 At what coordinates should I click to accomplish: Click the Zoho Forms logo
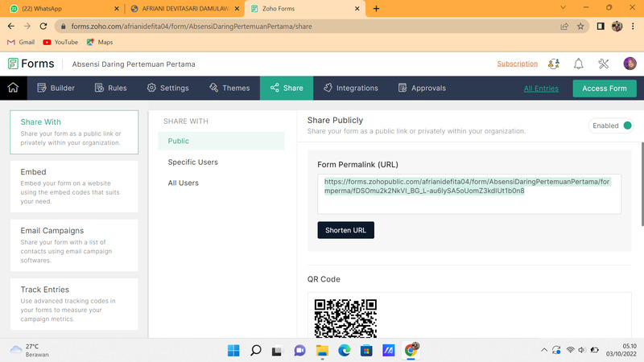pyautogui.click(x=31, y=64)
